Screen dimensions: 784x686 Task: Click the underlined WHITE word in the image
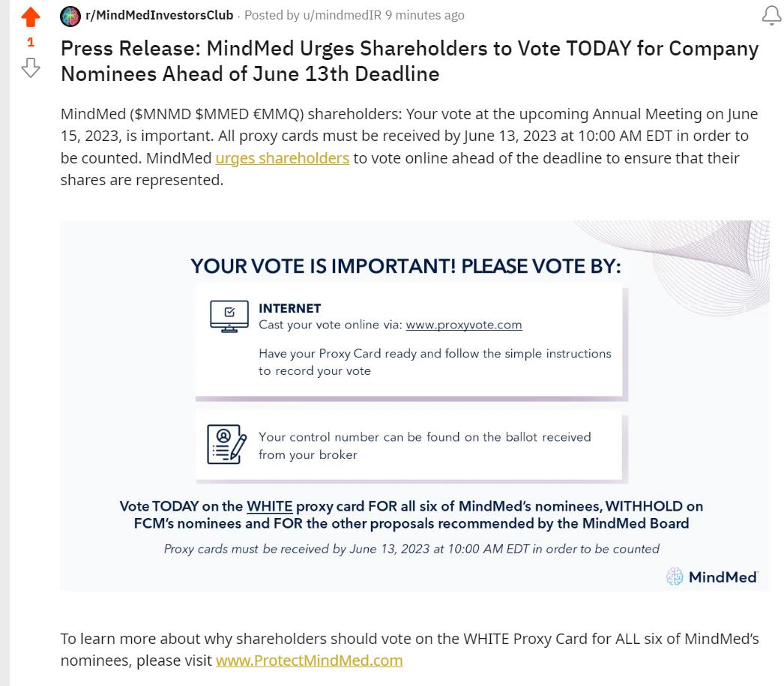269,506
